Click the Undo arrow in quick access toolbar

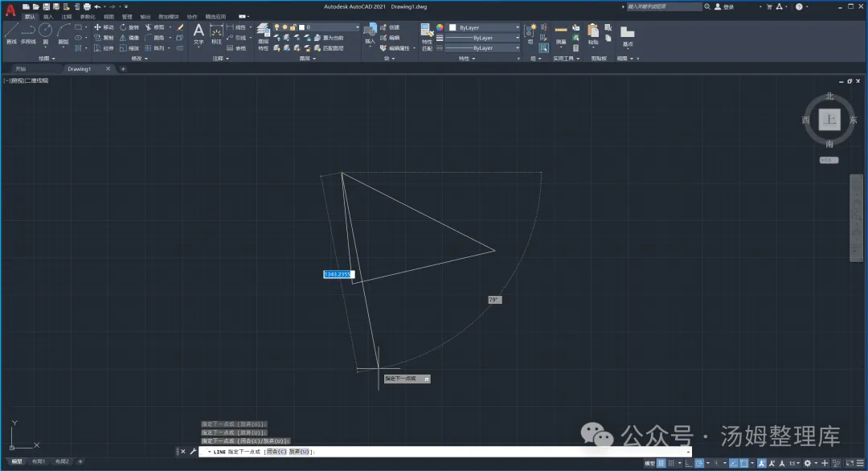(97, 6)
